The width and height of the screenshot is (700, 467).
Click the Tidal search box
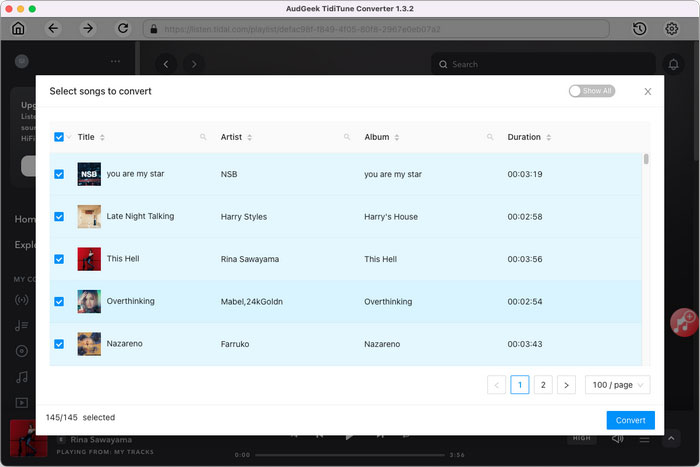pos(543,64)
